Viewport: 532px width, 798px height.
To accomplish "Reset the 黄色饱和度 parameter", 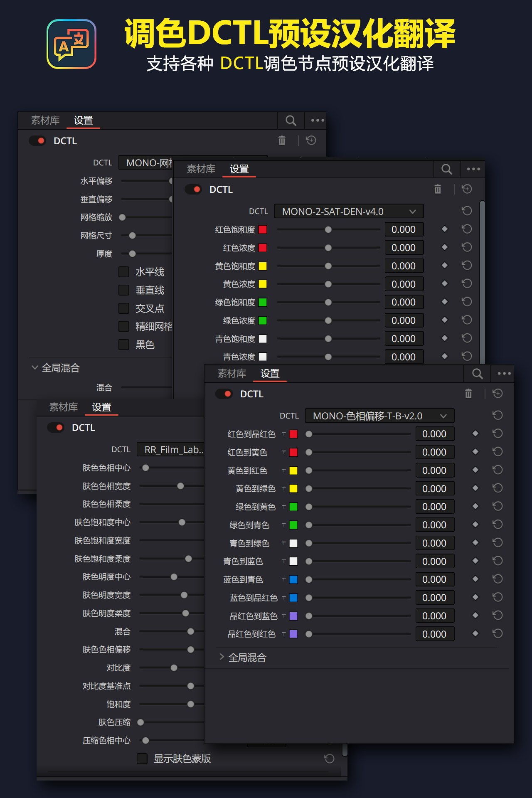I will point(467,266).
